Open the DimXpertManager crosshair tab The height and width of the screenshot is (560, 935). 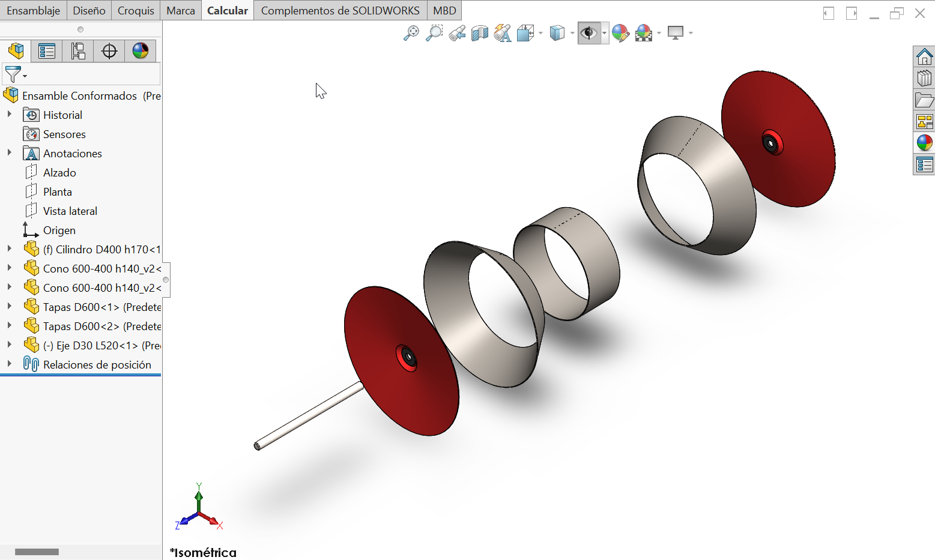coord(109,51)
